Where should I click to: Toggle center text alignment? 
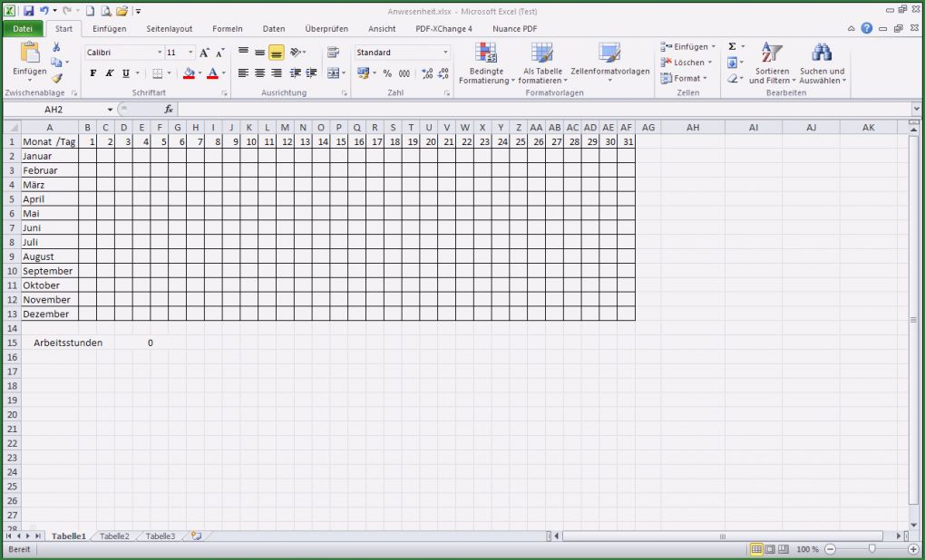point(260,73)
